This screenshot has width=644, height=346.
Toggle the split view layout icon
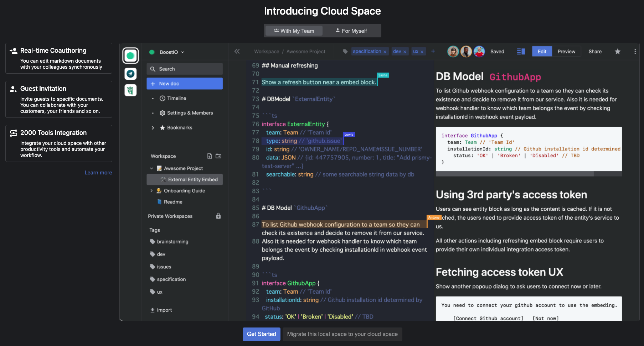(521, 52)
